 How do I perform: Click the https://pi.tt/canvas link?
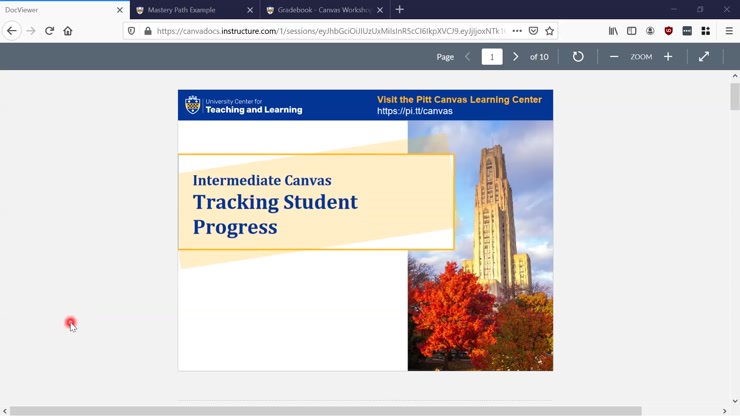(414, 111)
